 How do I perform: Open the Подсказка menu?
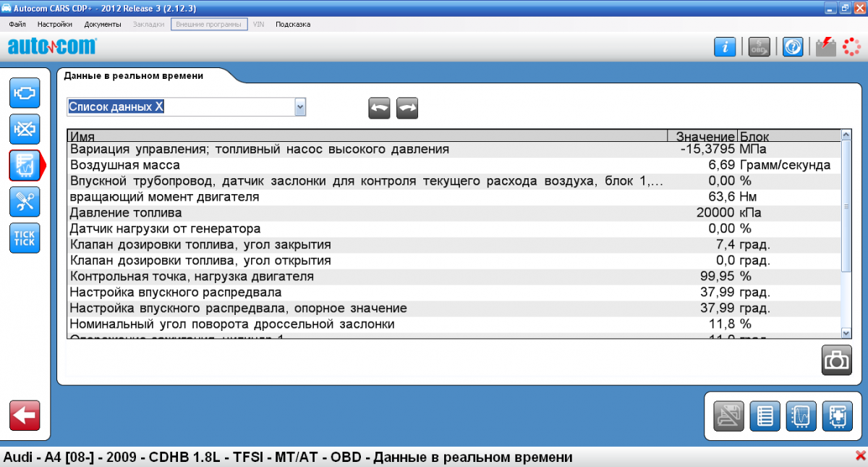click(294, 24)
